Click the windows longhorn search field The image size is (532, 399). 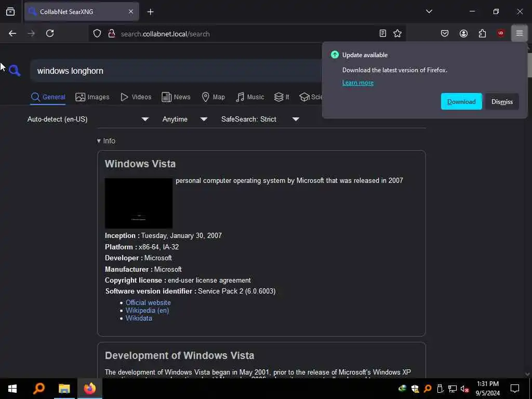click(x=177, y=71)
